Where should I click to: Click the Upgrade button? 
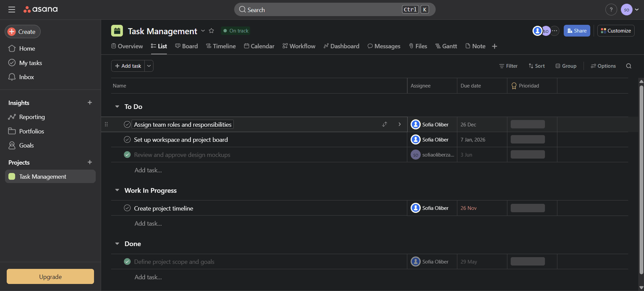coord(50,277)
